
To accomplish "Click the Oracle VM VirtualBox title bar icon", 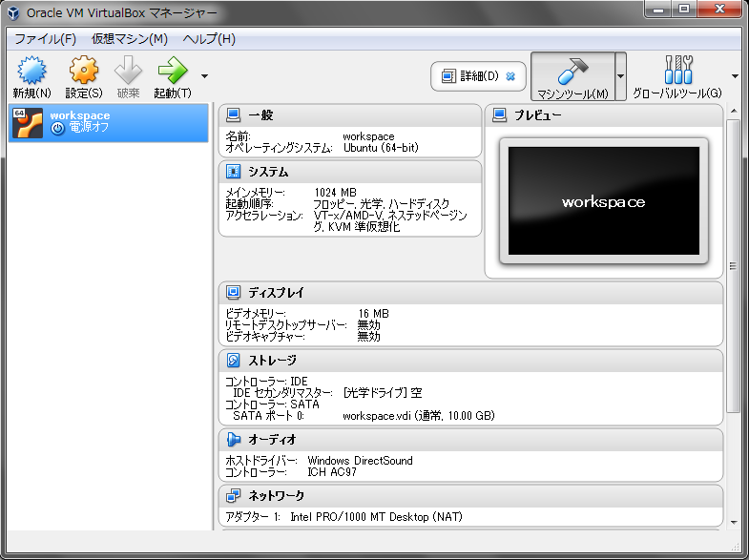I will pyautogui.click(x=13, y=13).
